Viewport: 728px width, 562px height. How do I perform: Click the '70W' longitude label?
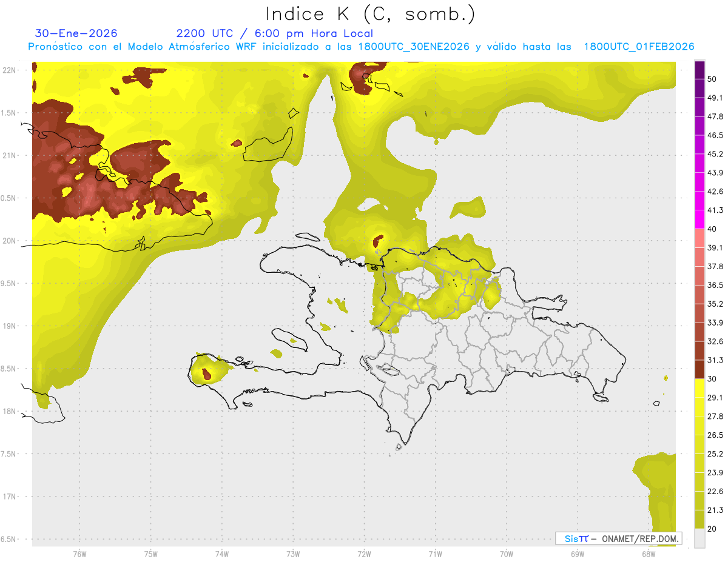click(507, 554)
